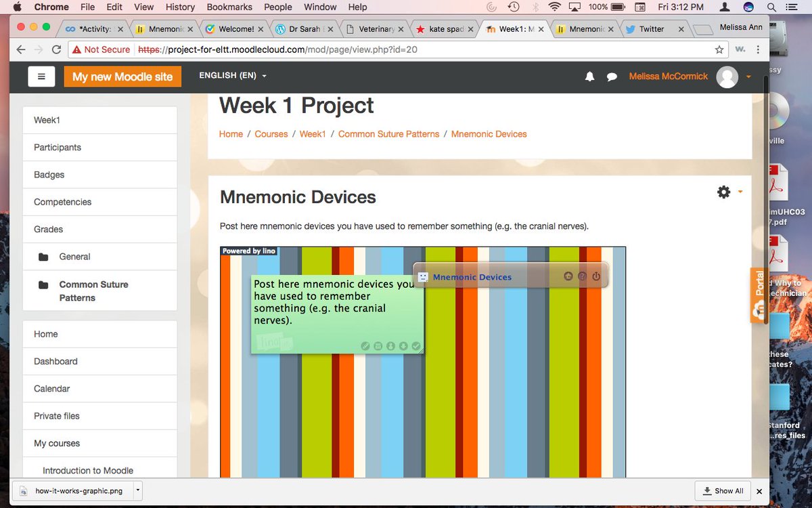Click the Show All downloads button
The image size is (812, 508).
[x=723, y=490]
